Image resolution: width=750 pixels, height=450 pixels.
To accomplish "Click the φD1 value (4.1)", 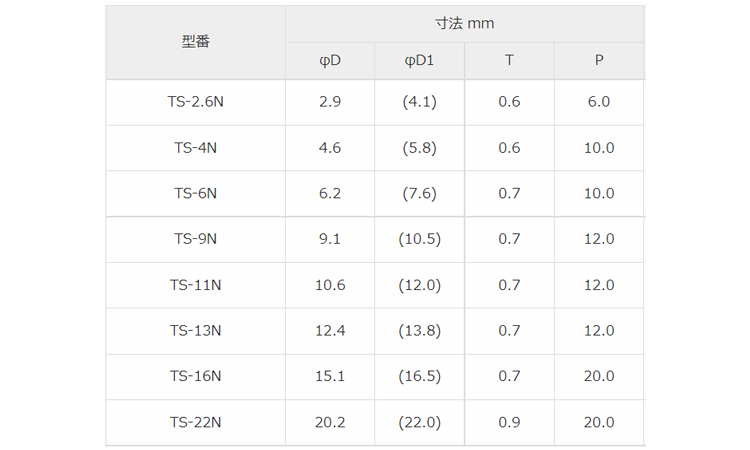I will pyautogui.click(x=420, y=102).
